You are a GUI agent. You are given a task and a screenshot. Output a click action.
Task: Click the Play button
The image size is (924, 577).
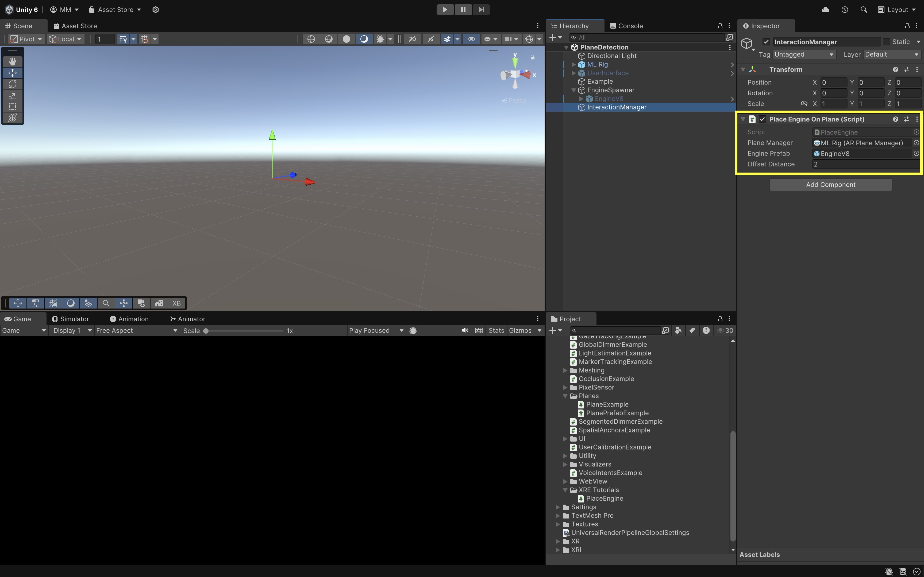[445, 10]
